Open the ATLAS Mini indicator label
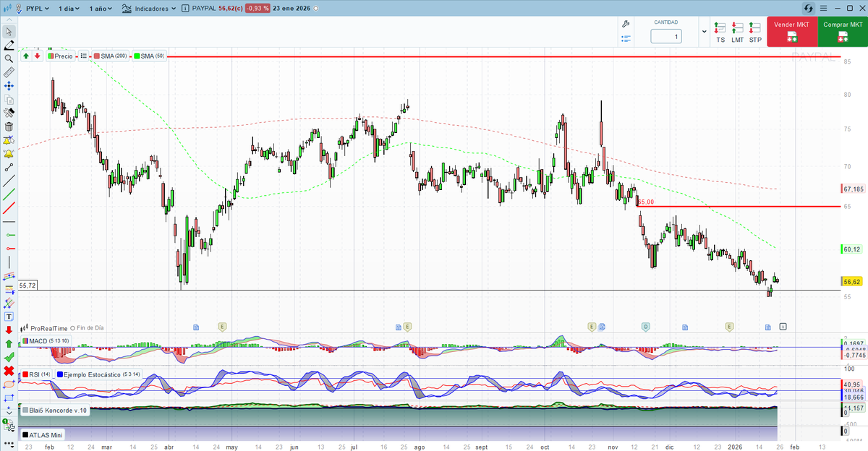This screenshot has width=868, height=451. click(x=43, y=435)
